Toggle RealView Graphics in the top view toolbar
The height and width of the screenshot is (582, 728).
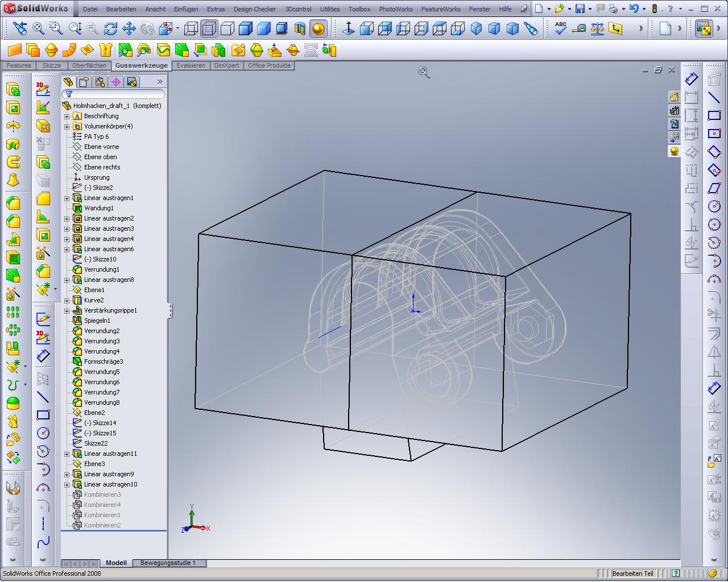pyautogui.click(x=318, y=28)
